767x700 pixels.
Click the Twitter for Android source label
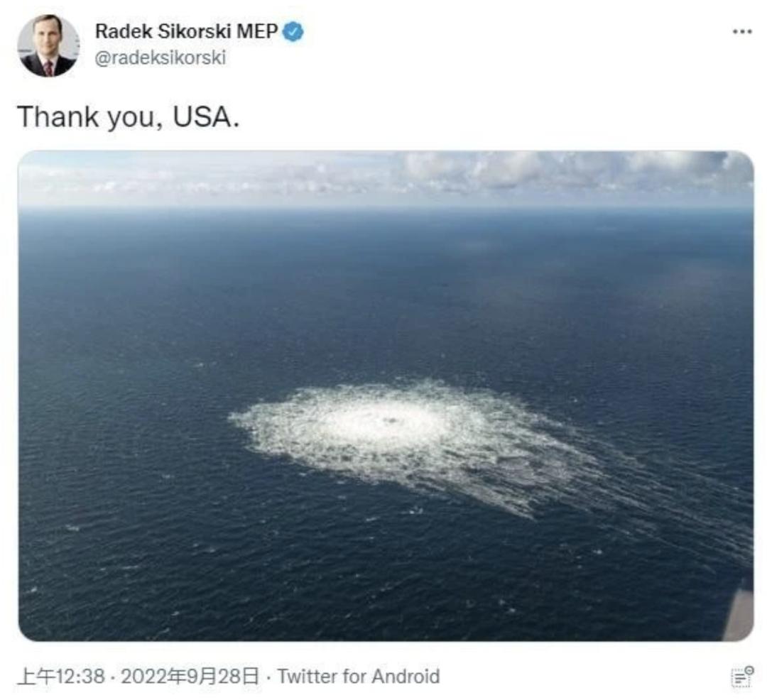coord(359,677)
